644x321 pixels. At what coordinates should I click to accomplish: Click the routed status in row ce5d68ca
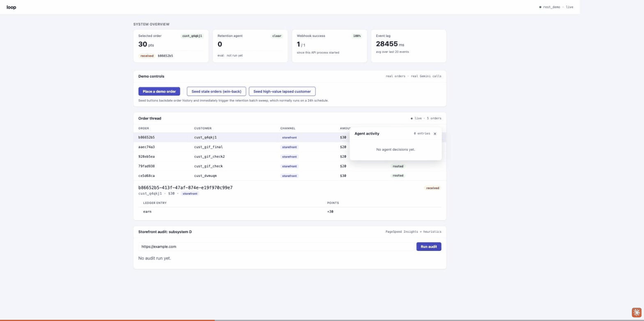click(x=398, y=176)
